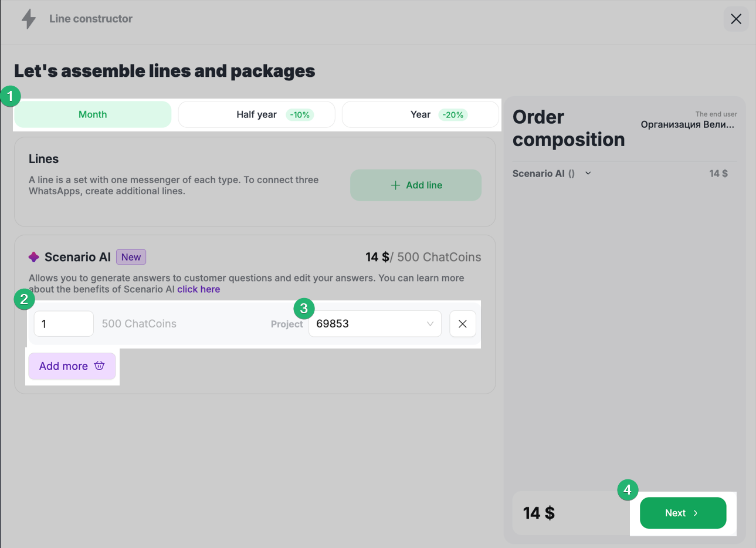Remove the Scenario AI package row
Image resolution: width=756 pixels, height=548 pixels.
pyautogui.click(x=463, y=324)
